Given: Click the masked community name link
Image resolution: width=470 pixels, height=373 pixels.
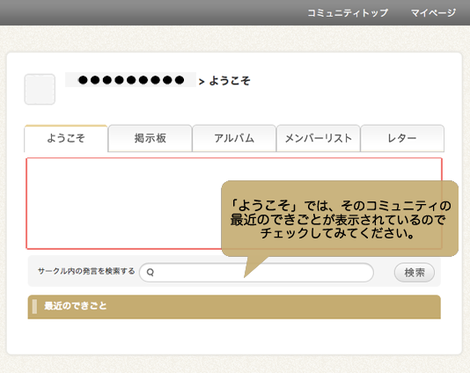Looking at the screenshot, I should click(x=131, y=80).
